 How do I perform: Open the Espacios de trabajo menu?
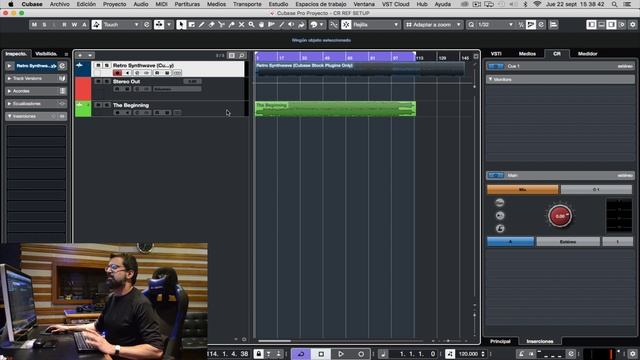coord(321,4)
